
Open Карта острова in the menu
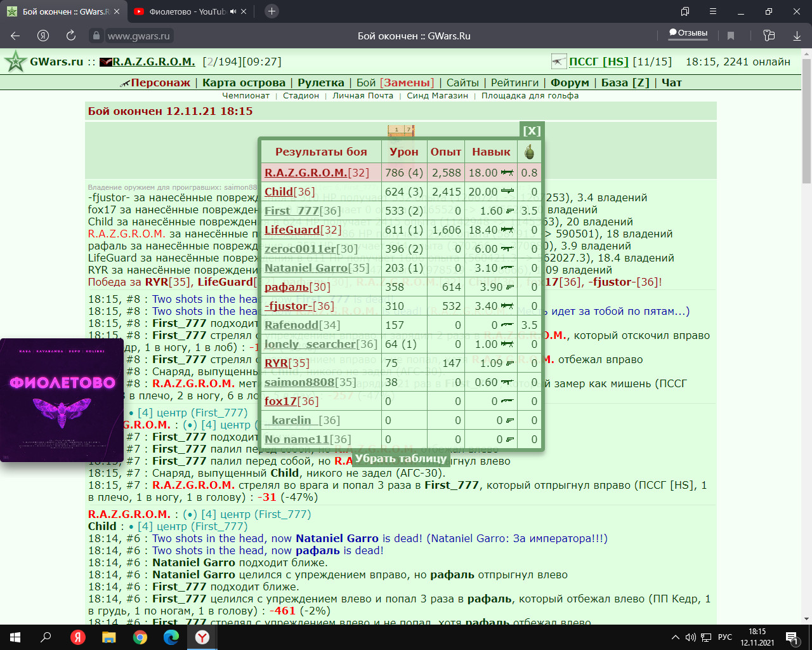[x=244, y=83]
